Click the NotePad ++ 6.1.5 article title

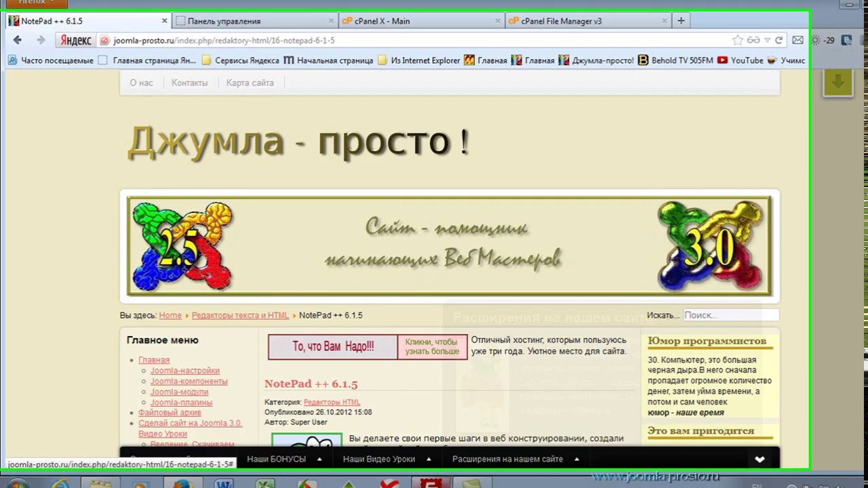click(311, 384)
